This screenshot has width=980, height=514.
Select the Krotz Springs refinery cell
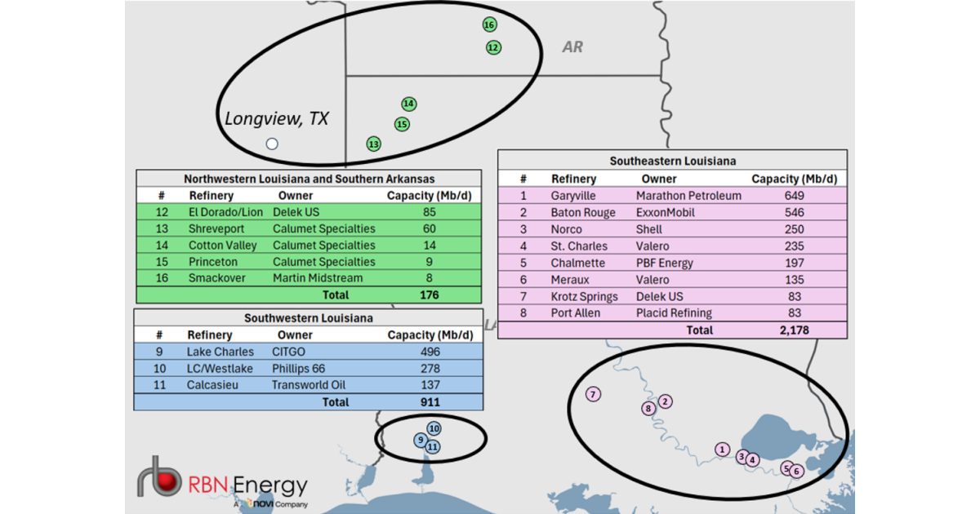click(584, 296)
